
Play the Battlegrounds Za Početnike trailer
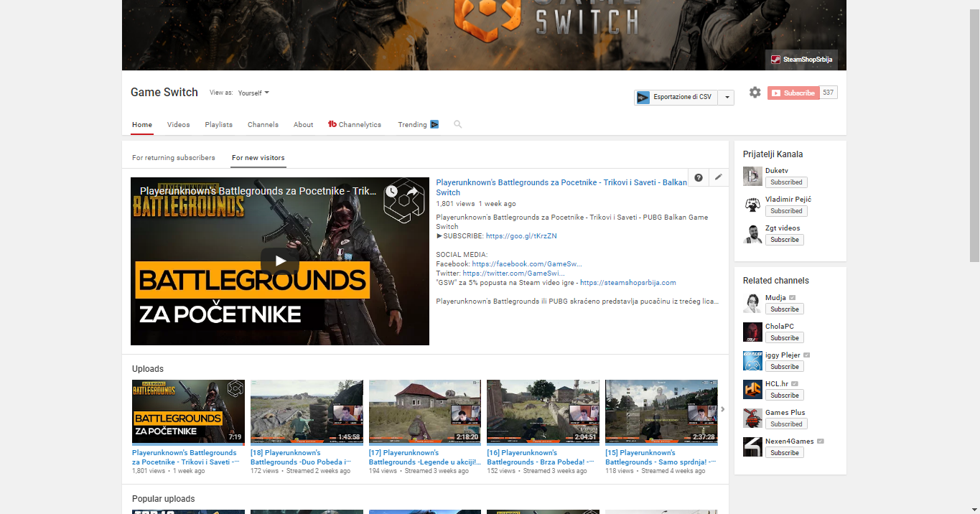coord(279,261)
